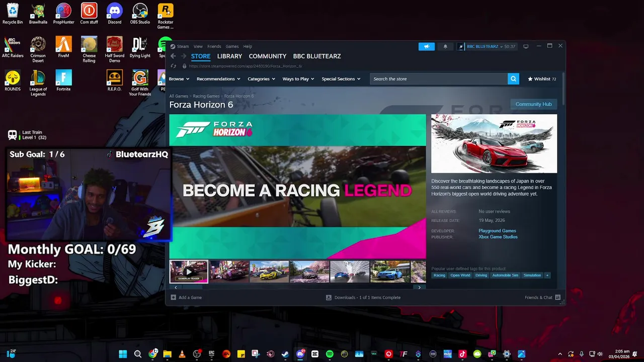Open the Corn stuff desktop shortcut

tap(89, 14)
